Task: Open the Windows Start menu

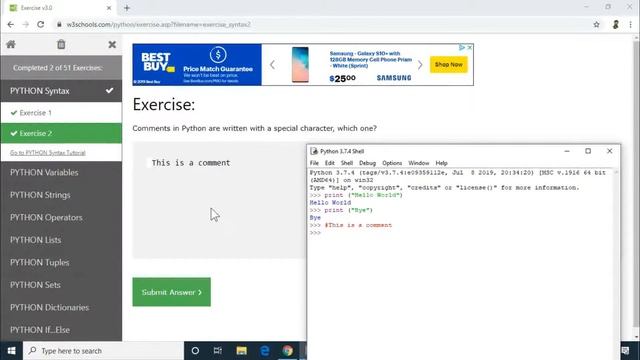Action: tap(11, 351)
